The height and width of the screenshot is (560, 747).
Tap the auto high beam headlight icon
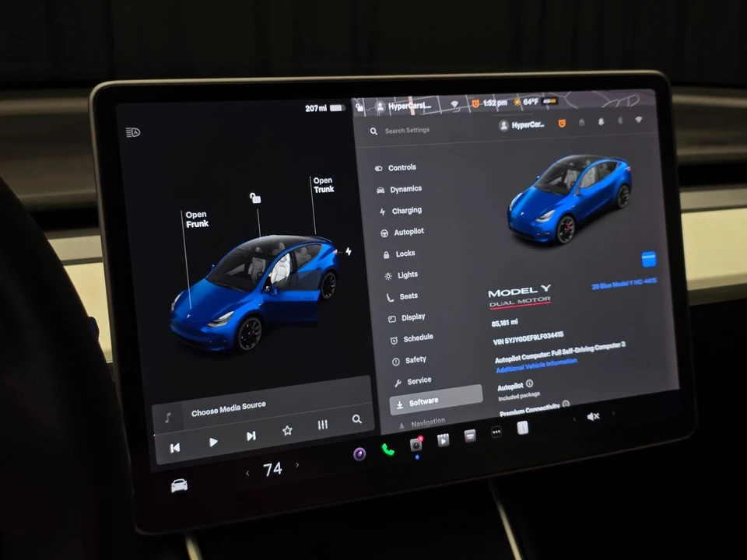[x=133, y=132]
